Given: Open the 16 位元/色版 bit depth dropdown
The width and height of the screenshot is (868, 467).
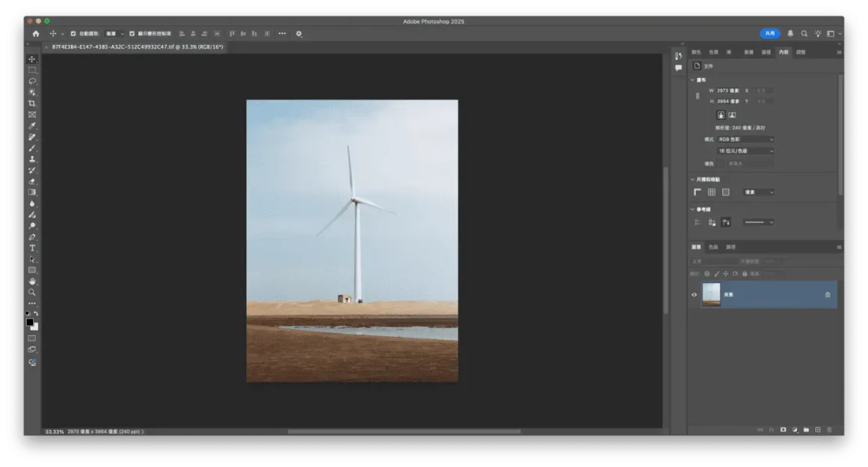Looking at the screenshot, I should pos(745,150).
